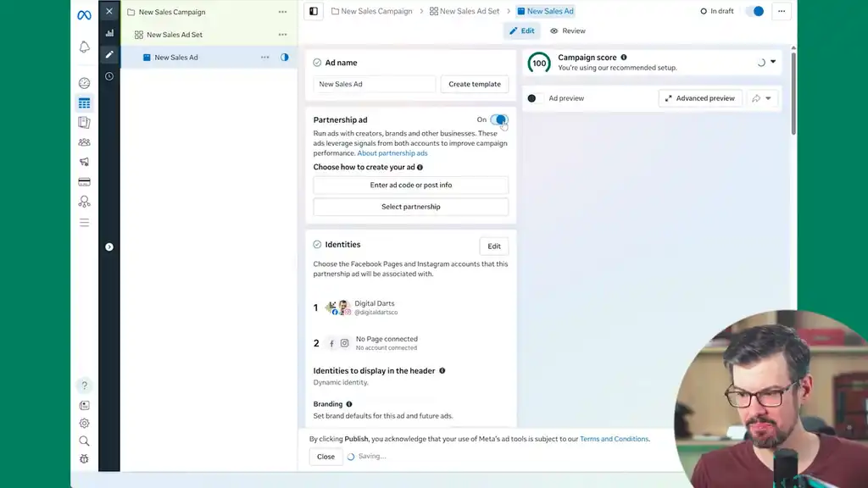Go to New Sales Campaign breadcrumb
Image resolution: width=868 pixels, height=488 pixels.
point(372,11)
